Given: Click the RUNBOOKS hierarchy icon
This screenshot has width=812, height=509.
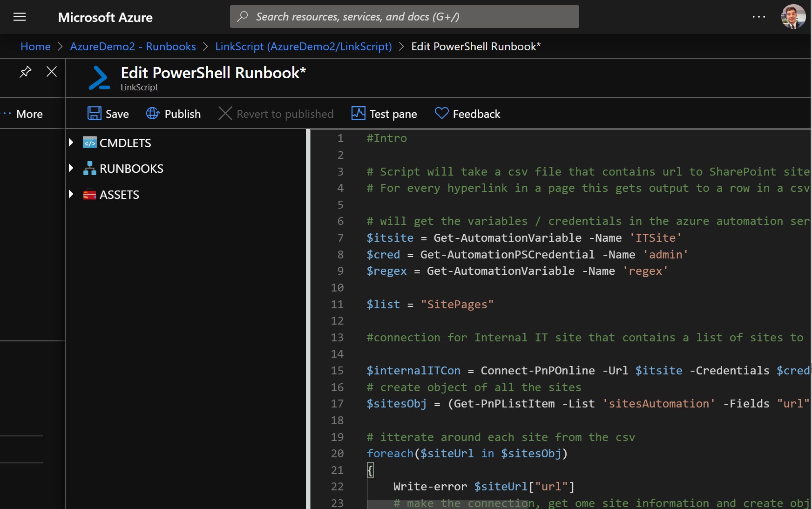Looking at the screenshot, I should click(90, 168).
